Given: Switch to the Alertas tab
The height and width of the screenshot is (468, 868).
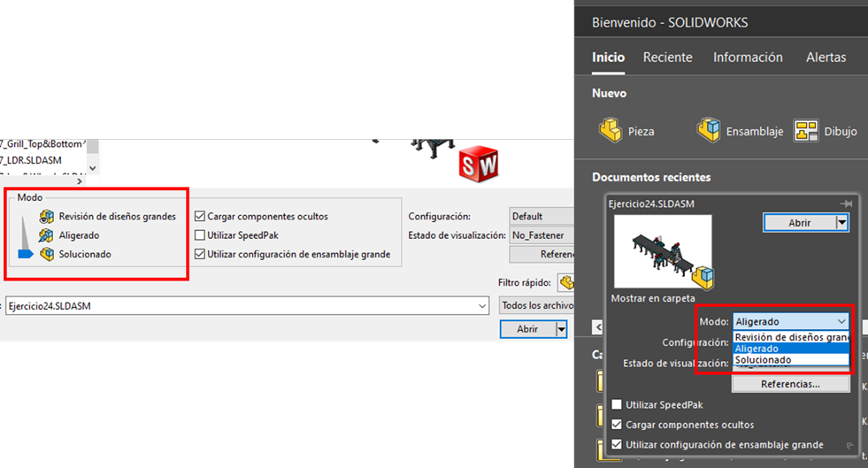Looking at the screenshot, I should [826, 57].
